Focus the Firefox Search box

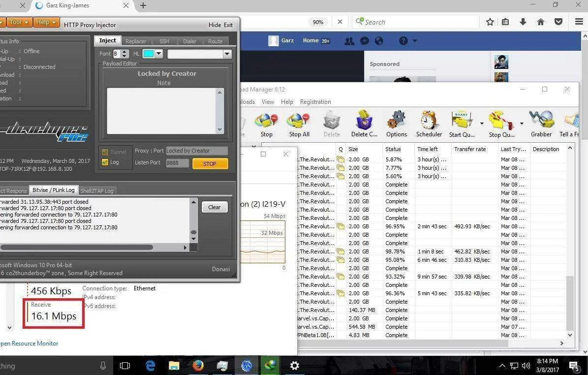point(415,22)
